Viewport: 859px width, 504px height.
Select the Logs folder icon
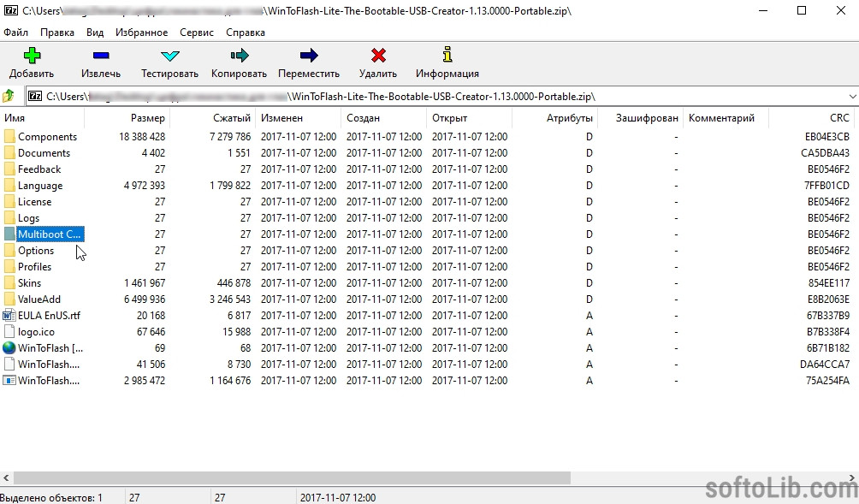tap(9, 218)
